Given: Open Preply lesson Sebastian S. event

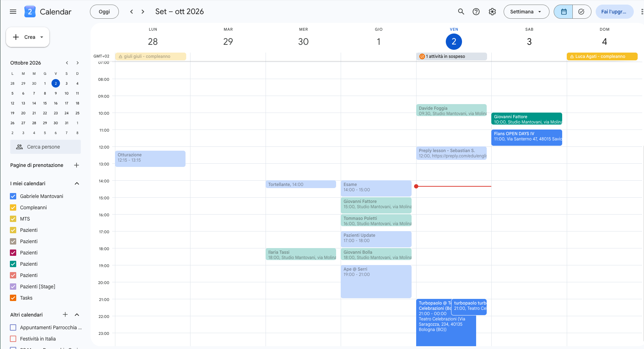Looking at the screenshot, I should pyautogui.click(x=451, y=153).
